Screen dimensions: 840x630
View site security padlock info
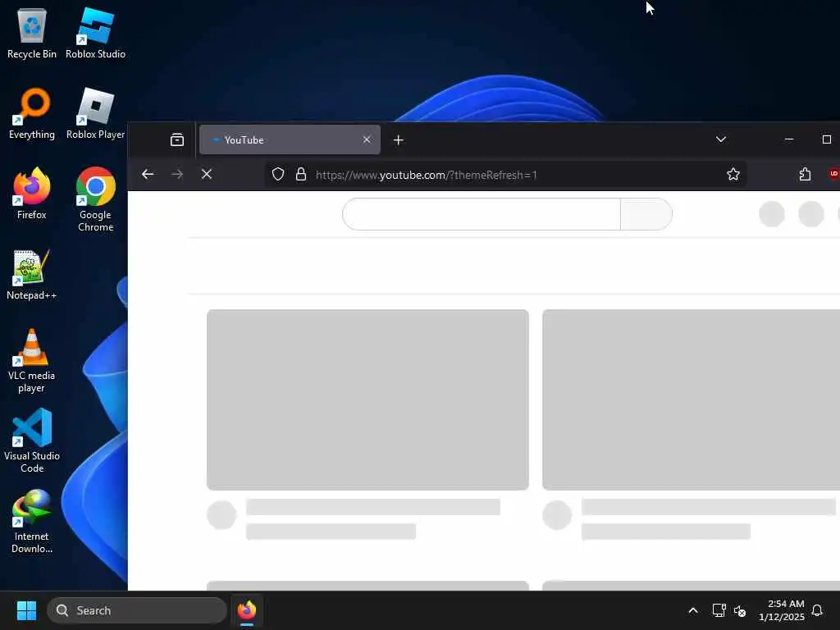pyautogui.click(x=301, y=174)
